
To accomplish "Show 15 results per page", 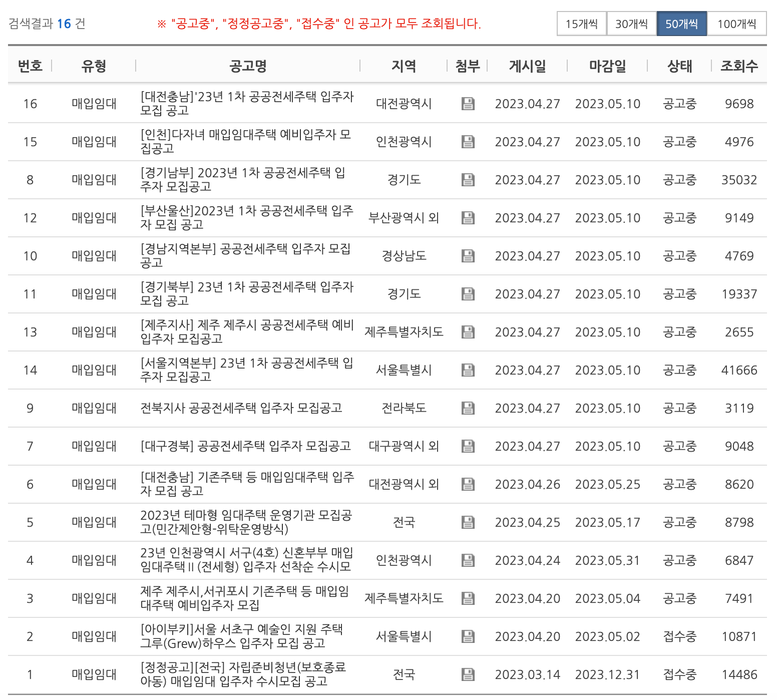I will pos(582,24).
